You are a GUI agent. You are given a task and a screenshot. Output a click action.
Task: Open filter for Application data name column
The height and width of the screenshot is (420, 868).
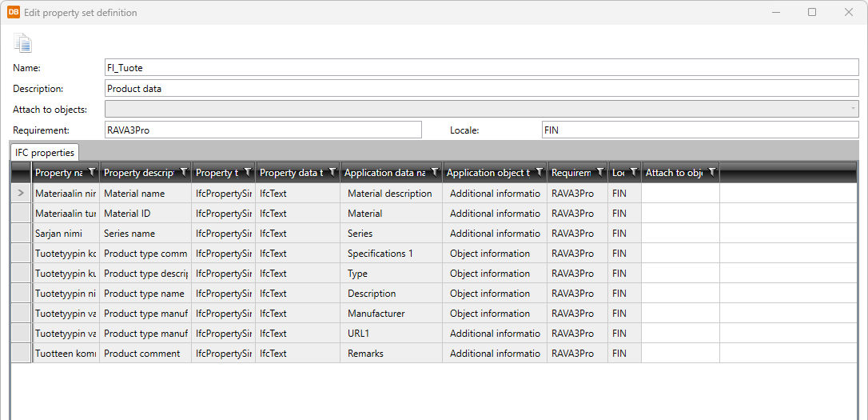435,172
